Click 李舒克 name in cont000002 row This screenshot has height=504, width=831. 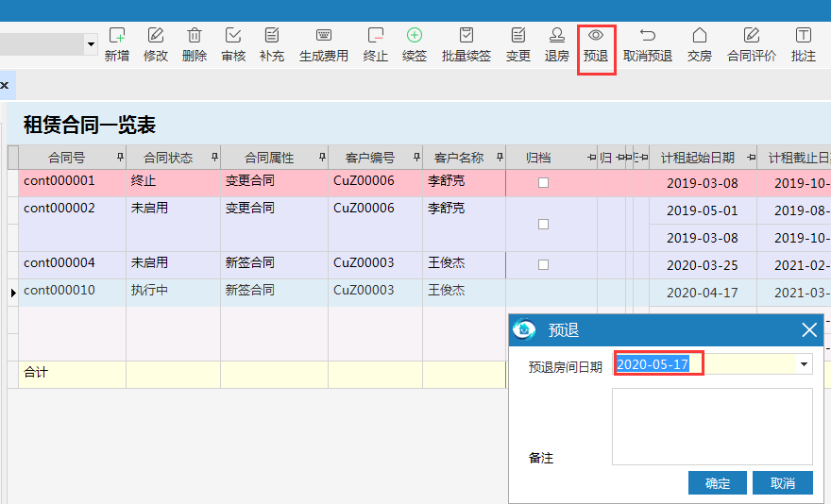click(x=465, y=225)
